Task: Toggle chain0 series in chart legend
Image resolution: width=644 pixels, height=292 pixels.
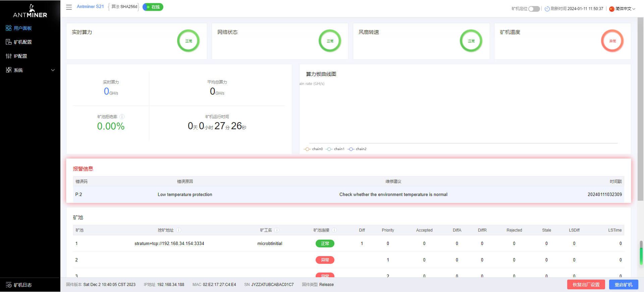Action: pyautogui.click(x=313, y=149)
